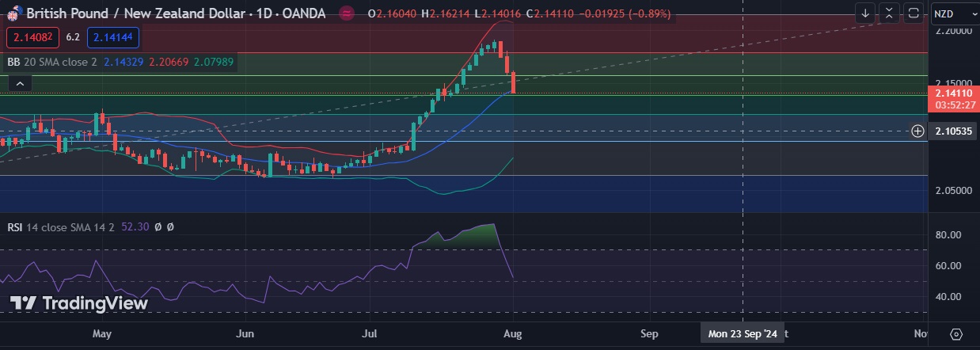Click the 2.05000 price scale label

pos(954,191)
